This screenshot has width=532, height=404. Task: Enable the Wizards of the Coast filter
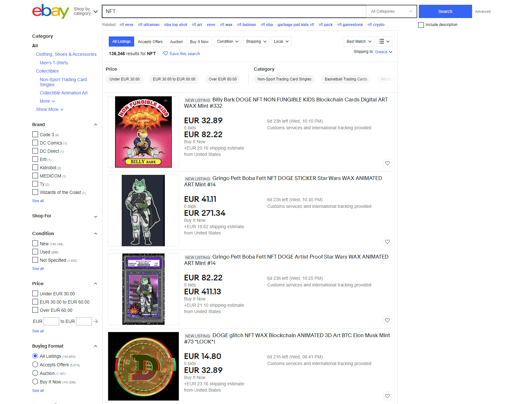[x=35, y=192]
